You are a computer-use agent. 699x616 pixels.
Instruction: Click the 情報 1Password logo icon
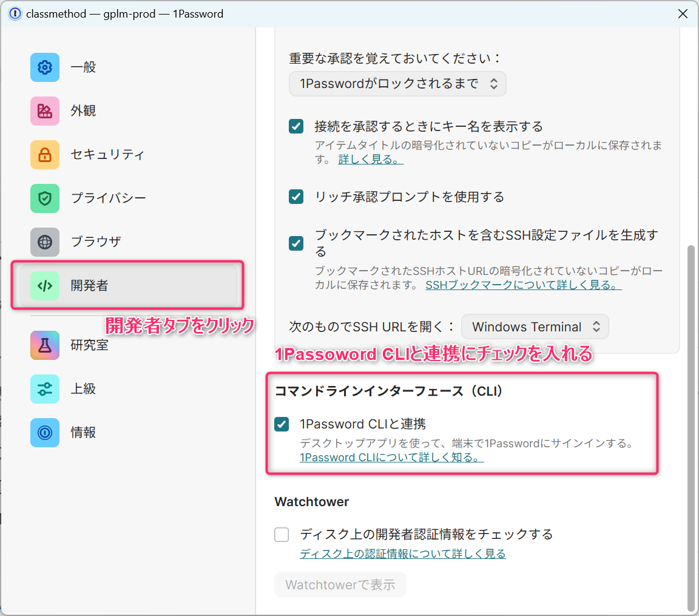click(x=44, y=432)
